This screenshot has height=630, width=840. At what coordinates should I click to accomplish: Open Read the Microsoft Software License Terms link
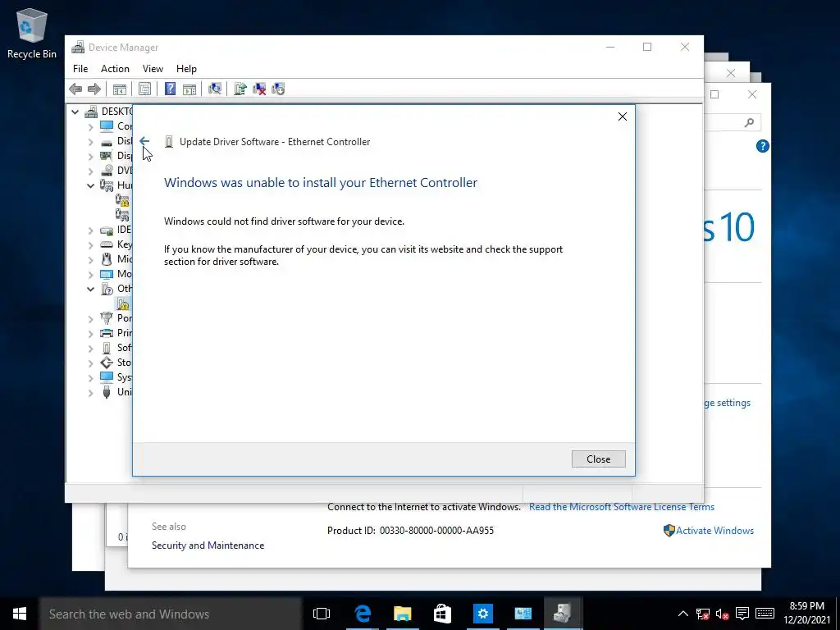click(x=622, y=507)
